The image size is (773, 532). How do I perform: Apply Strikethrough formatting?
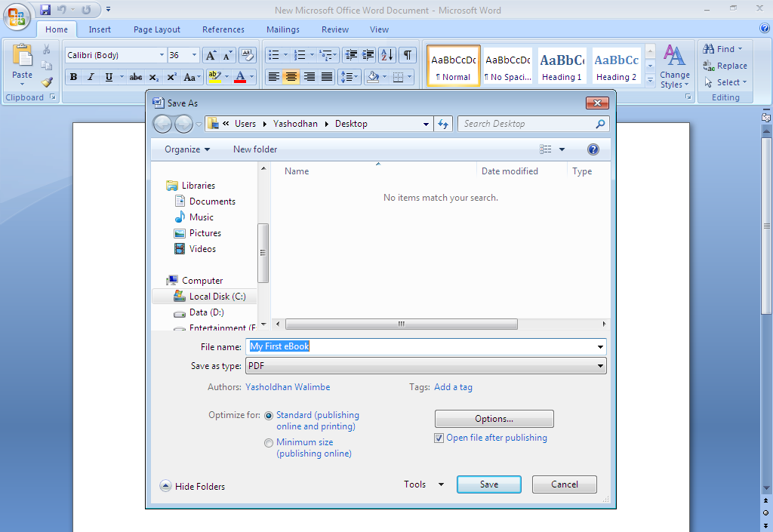[x=136, y=77]
